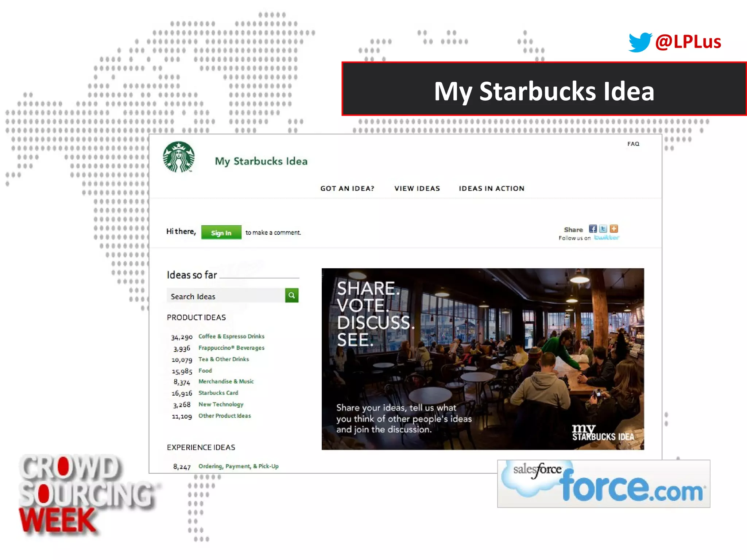The width and height of the screenshot is (747, 560).
Task: Click the my Starbucks Idea banner logo
Action: click(603, 432)
